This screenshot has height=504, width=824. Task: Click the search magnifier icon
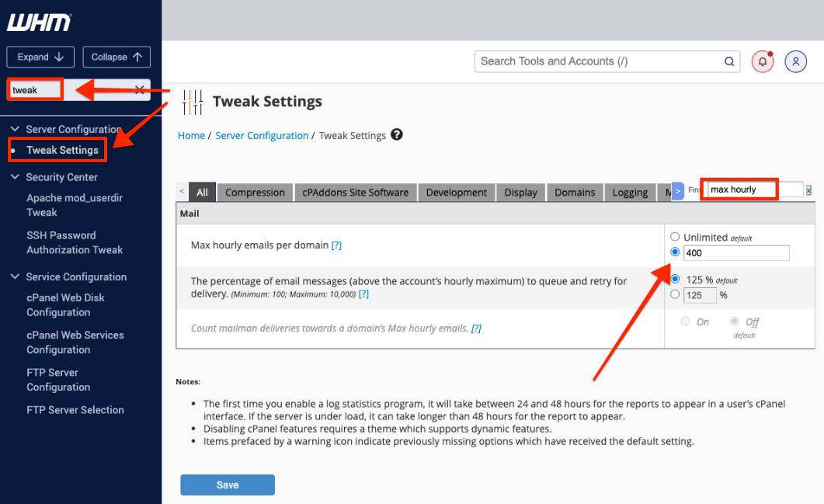pos(729,61)
